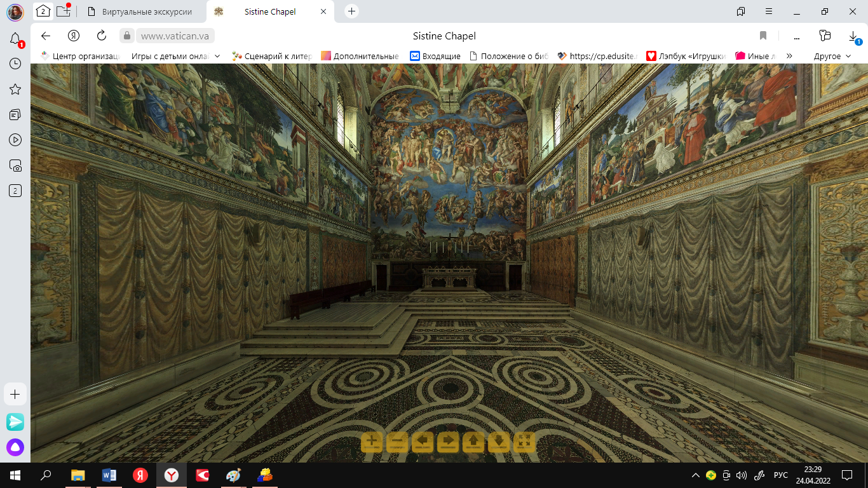
Task: Tilt the panorama view up
Action: pyautogui.click(x=473, y=442)
